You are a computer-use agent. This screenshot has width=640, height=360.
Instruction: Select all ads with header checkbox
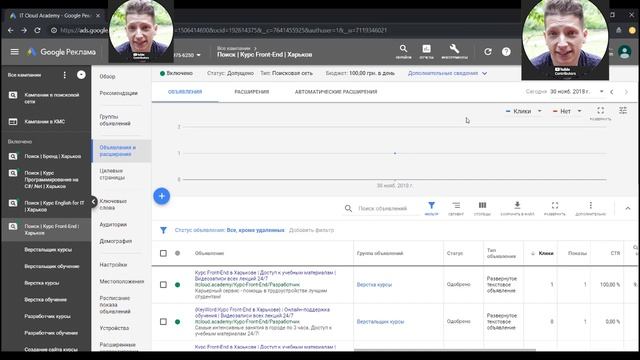pyautogui.click(x=163, y=253)
